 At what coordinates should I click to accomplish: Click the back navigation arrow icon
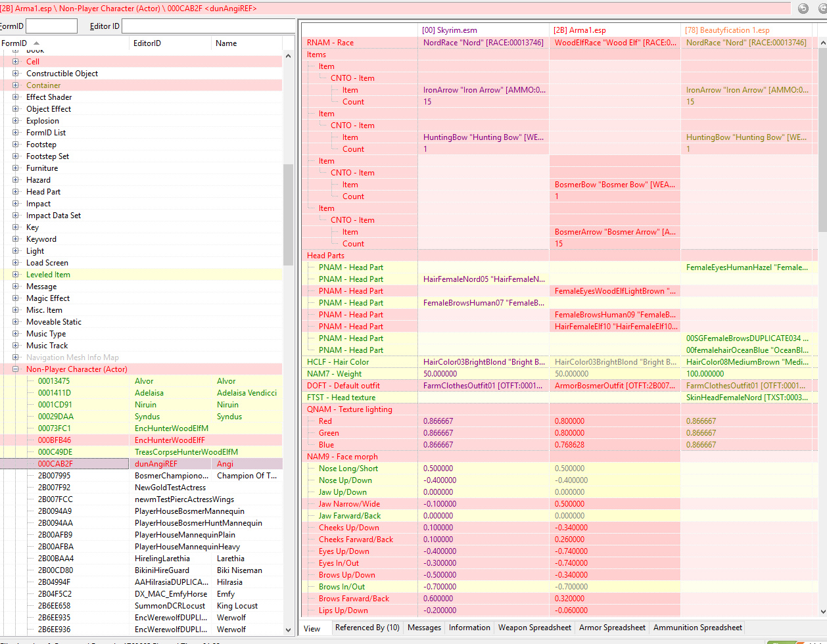803,9
